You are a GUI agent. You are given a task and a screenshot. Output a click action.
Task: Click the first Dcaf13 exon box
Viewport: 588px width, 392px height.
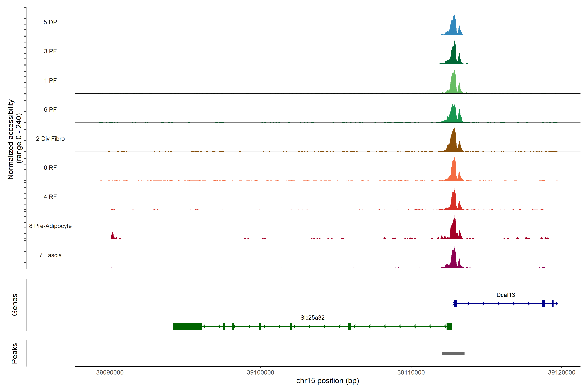coord(456,303)
